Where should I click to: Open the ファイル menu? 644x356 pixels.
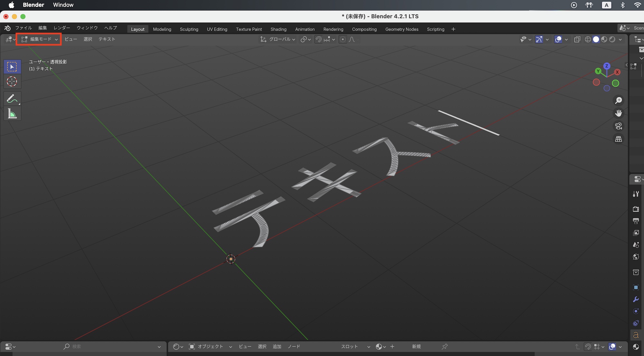click(24, 28)
